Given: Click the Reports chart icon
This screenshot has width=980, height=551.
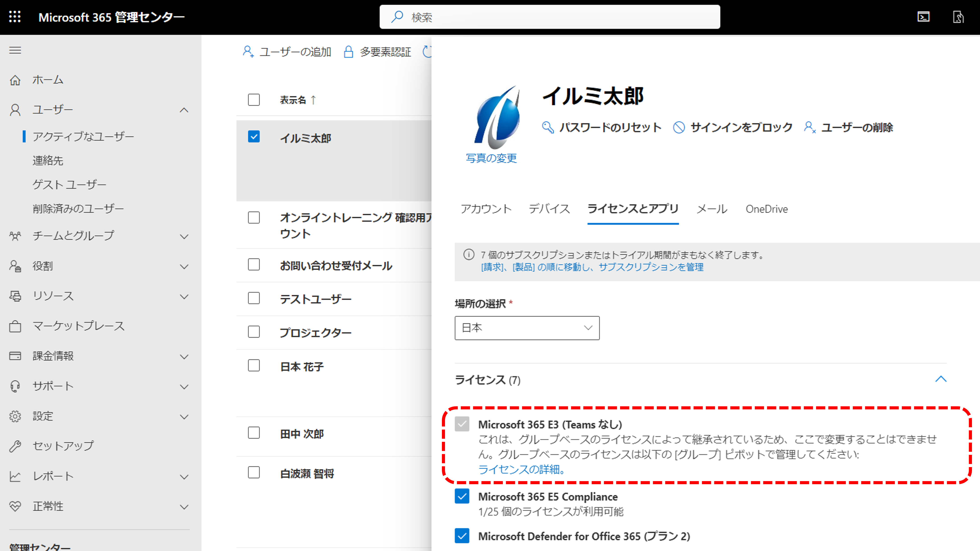Looking at the screenshot, I should [15, 476].
